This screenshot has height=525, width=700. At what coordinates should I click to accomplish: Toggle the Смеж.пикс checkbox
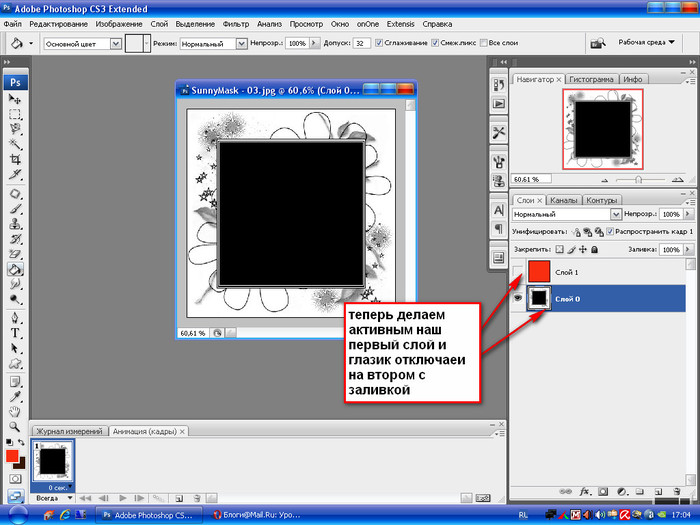[435, 43]
